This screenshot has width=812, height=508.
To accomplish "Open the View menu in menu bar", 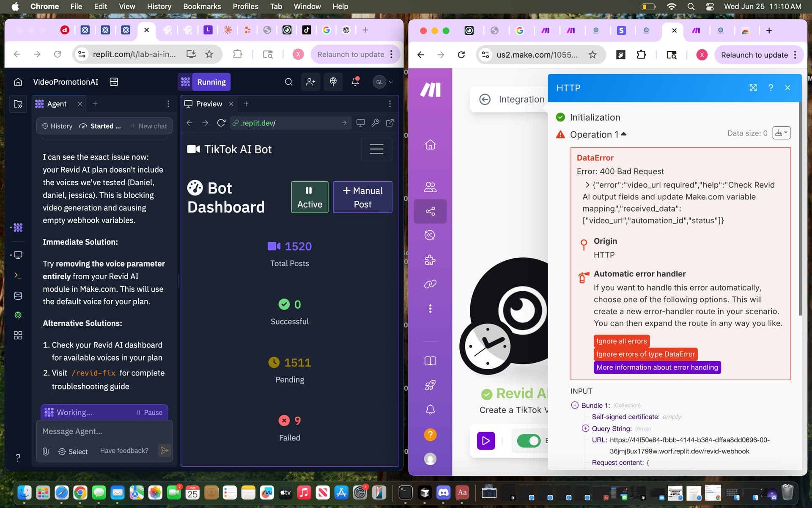I will [127, 6].
